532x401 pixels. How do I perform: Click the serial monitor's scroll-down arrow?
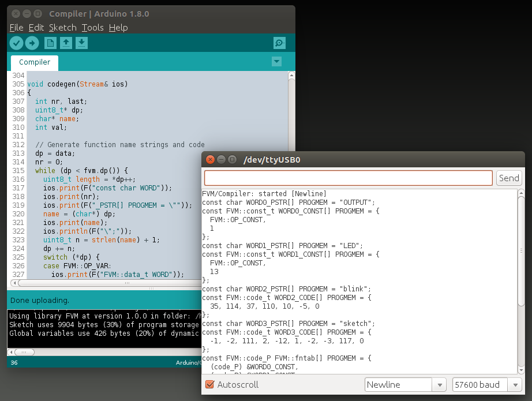click(x=521, y=370)
